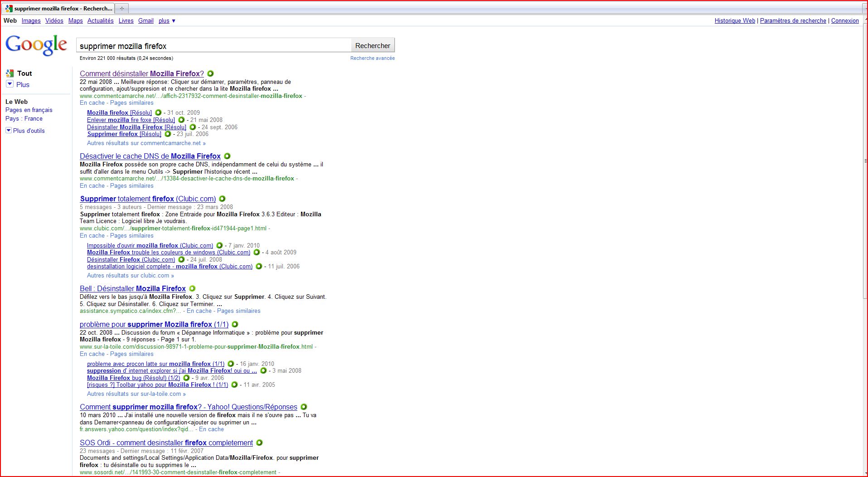Viewport: 868px width, 477px height.
Task: Open 'Historique Web' link
Action: pyautogui.click(x=735, y=21)
